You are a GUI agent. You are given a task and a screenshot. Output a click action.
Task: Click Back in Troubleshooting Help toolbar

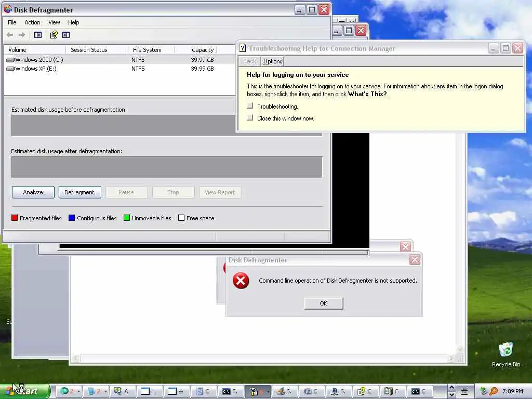(249, 61)
